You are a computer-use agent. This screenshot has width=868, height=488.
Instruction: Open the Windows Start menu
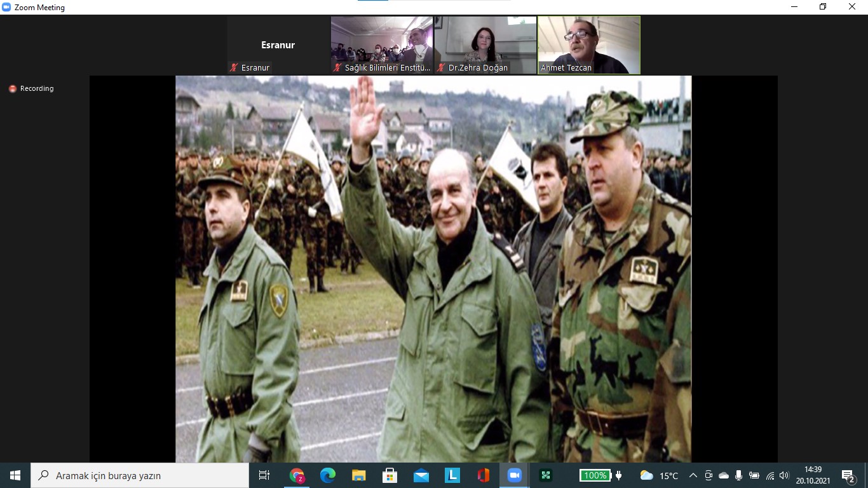(x=15, y=475)
